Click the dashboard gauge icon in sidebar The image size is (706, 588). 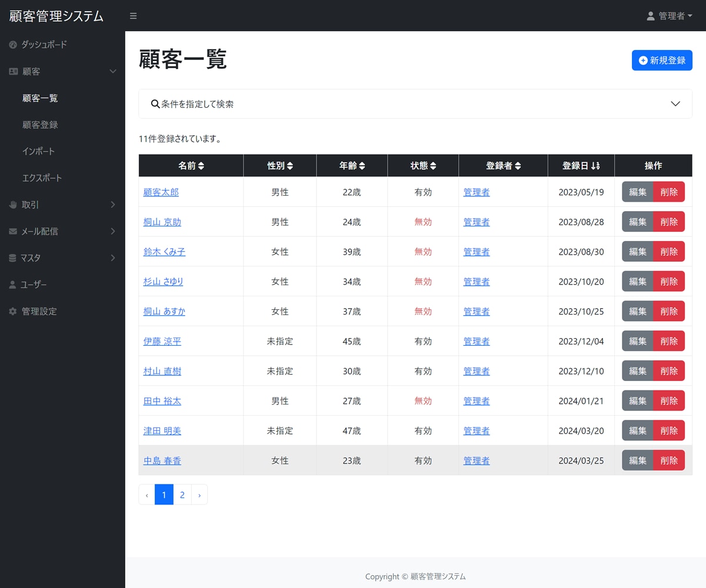pos(13,45)
